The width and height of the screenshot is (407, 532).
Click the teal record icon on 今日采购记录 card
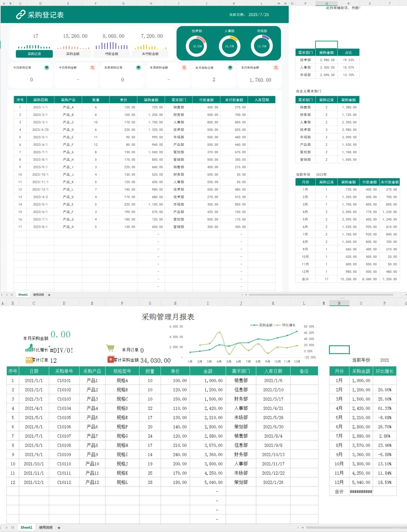coord(47,68)
